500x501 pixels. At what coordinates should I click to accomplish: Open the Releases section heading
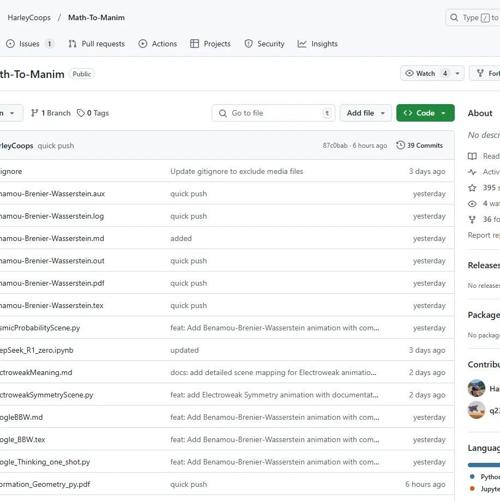tap(484, 265)
